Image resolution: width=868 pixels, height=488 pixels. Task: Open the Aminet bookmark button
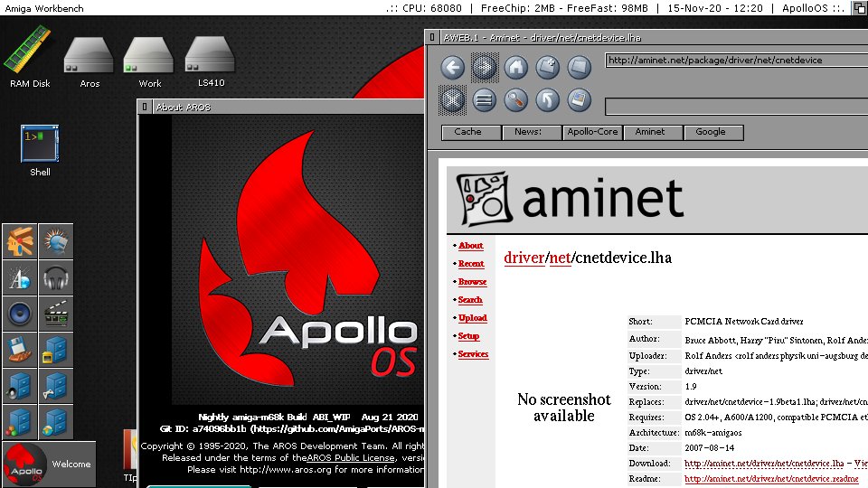[x=653, y=132]
